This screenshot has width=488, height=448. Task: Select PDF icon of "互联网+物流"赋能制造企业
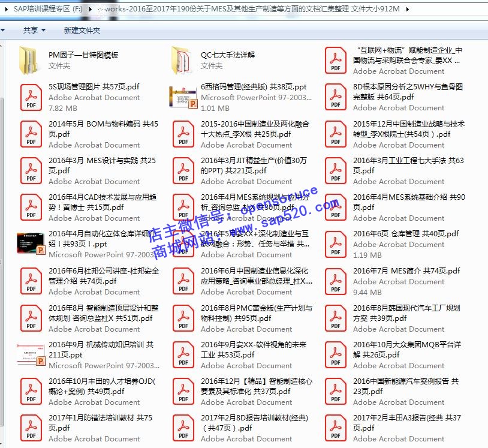tap(336, 61)
